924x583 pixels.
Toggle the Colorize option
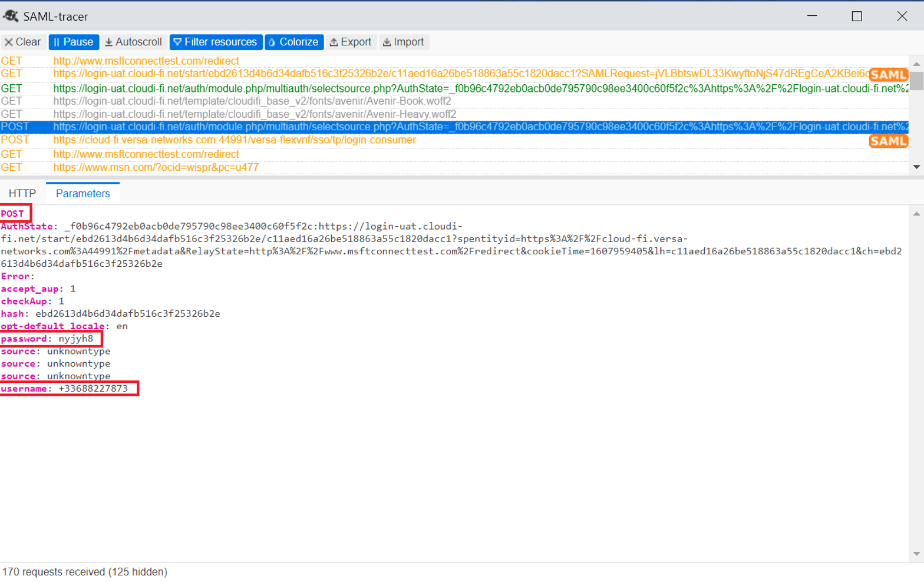click(x=293, y=42)
